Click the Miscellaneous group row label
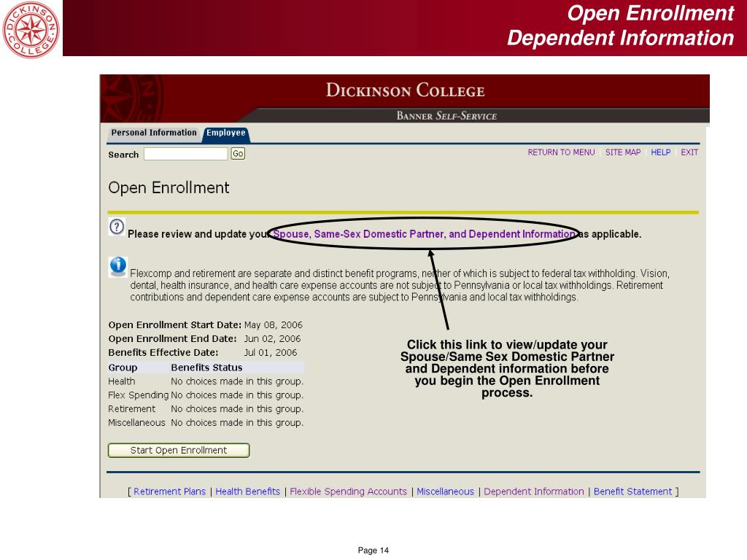The image size is (747, 560). click(136, 423)
